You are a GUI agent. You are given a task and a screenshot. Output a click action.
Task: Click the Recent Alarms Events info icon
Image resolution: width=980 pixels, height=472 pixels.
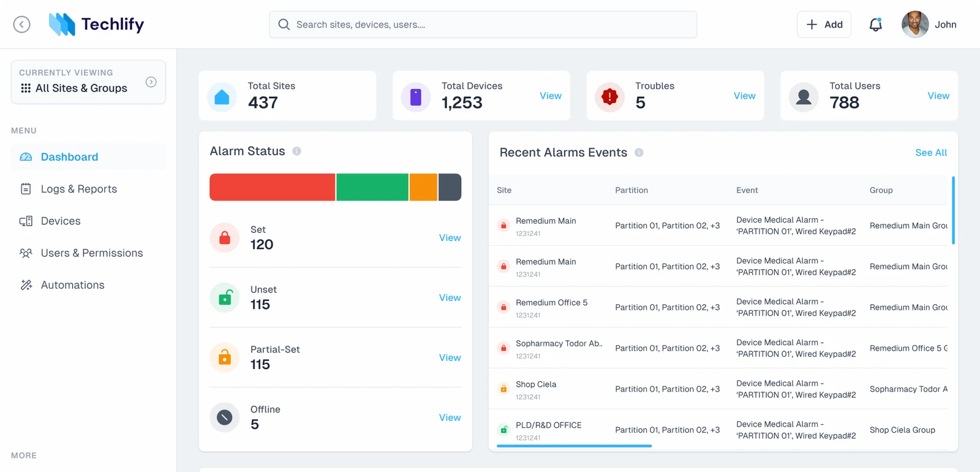[639, 153]
